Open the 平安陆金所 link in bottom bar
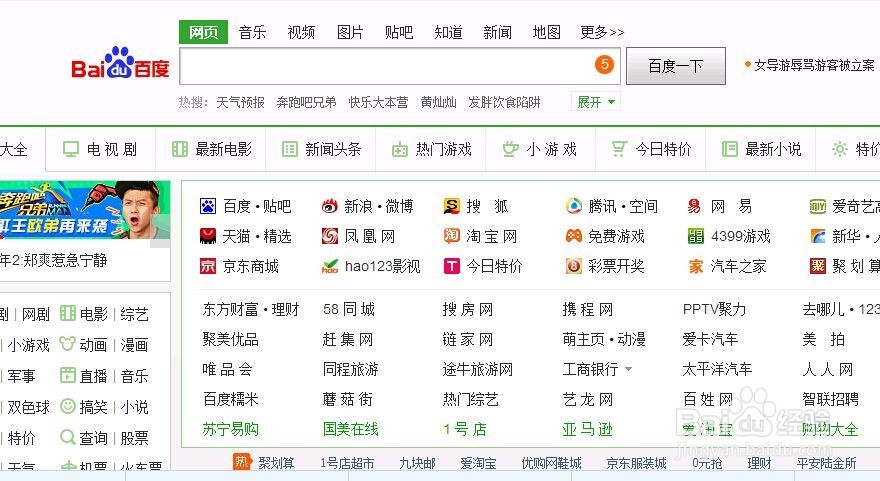 tap(827, 463)
